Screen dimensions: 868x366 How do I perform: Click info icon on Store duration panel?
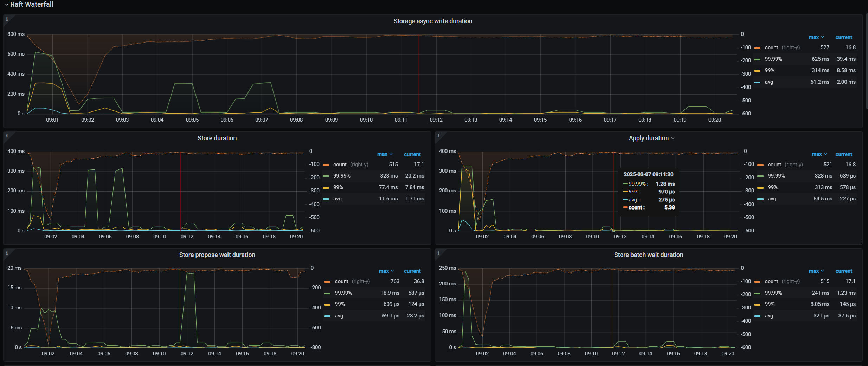pos(7,136)
